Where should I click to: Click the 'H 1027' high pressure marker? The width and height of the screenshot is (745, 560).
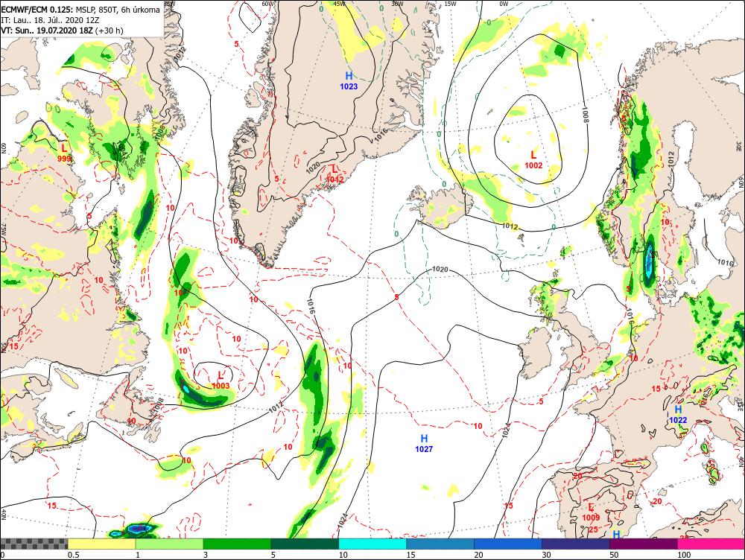coord(424,443)
